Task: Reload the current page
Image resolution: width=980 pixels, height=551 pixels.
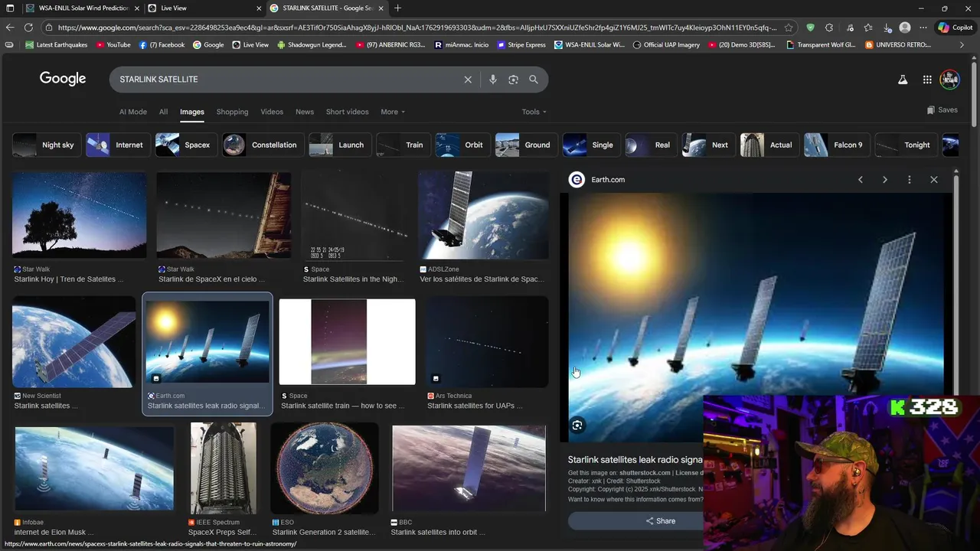Action: click(x=28, y=28)
